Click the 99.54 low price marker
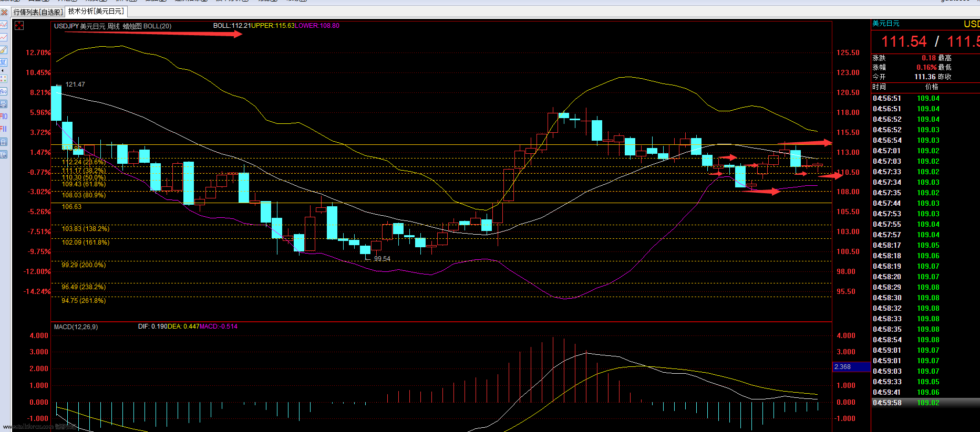The height and width of the screenshot is (432, 980). point(382,259)
